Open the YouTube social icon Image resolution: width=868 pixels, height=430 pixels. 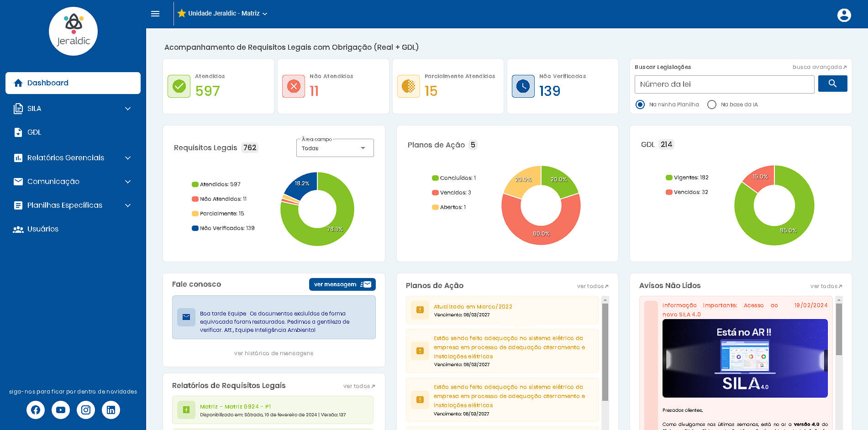[x=61, y=410]
